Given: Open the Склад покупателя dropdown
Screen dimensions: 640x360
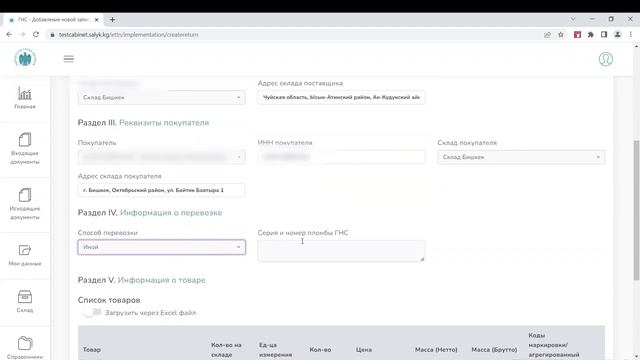Looking at the screenshot, I should [x=521, y=157].
